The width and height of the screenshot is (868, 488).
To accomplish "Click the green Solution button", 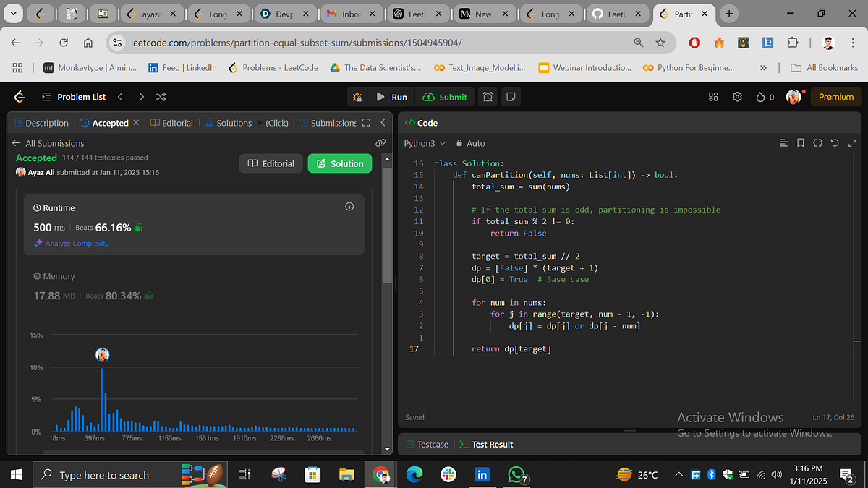I will [x=339, y=163].
